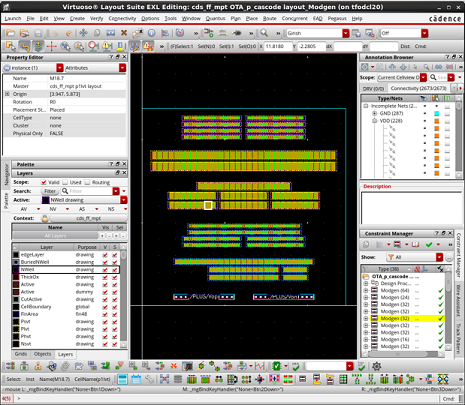This screenshot has width=465, height=405.
Task: Toggle selectable checkbox for FinArea layer
Action: tap(115, 314)
